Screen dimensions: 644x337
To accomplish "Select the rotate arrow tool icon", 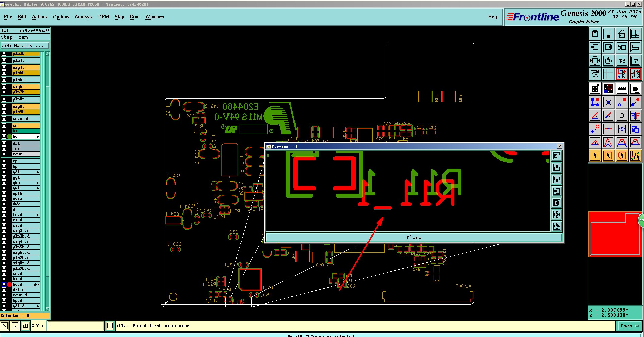I will click(622, 116).
